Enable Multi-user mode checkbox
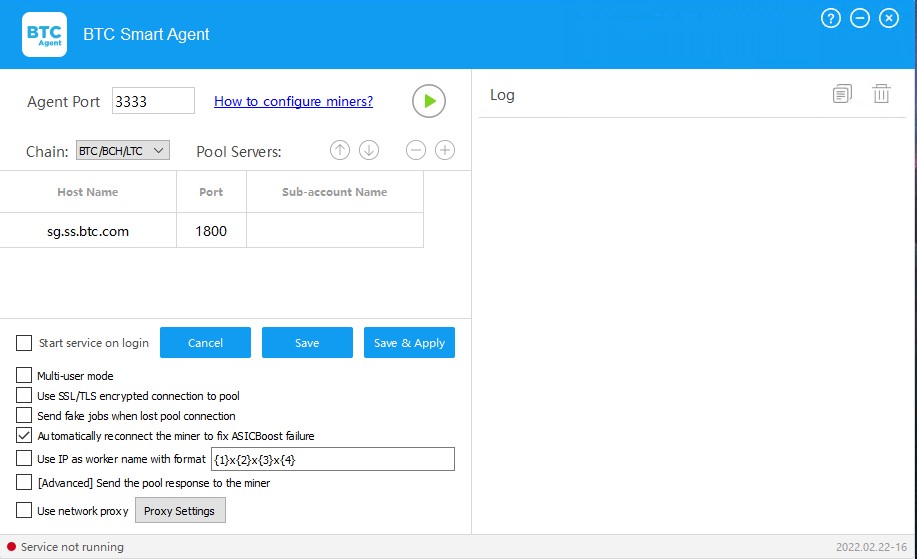917x559 pixels. (x=24, y=375)
